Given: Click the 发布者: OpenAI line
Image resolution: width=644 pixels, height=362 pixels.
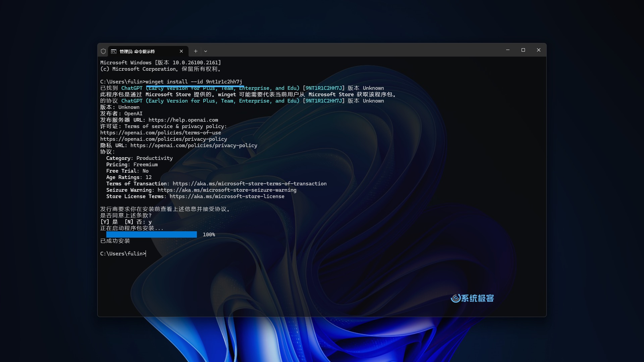Looking at the screenshot, I should point(121,114).
